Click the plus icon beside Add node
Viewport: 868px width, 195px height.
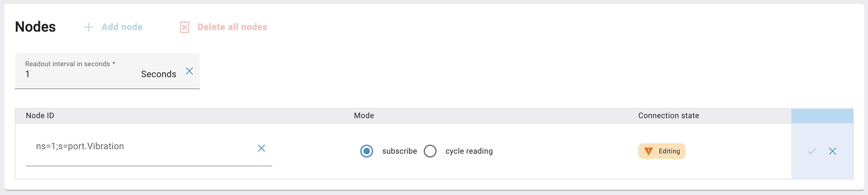coord(88,27)
